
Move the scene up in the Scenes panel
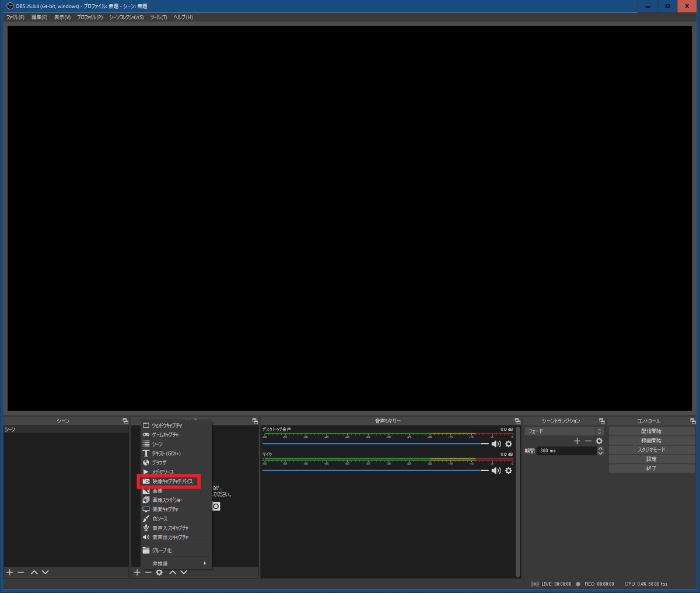(x=34, y=573)
